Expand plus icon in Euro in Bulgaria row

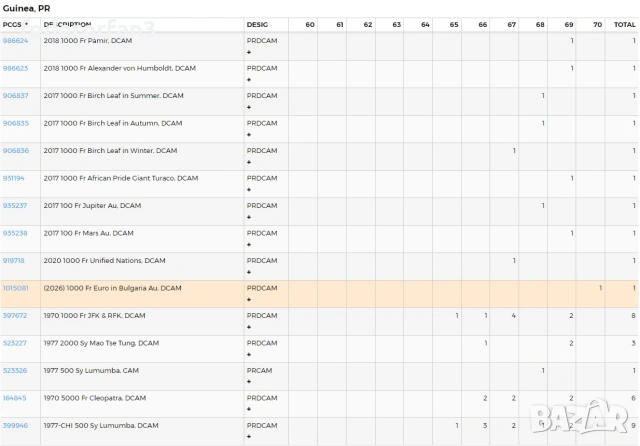pyautogui.click(x=249, y=300)
